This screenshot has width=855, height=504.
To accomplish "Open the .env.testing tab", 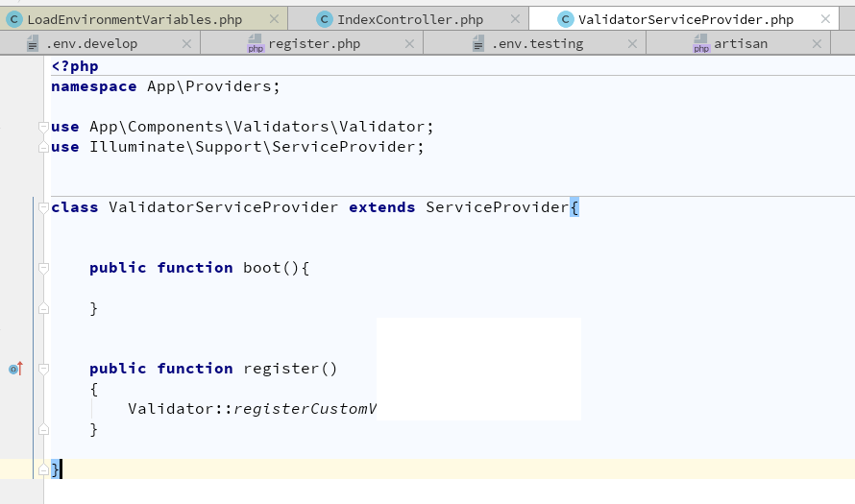I will point(537,43).
